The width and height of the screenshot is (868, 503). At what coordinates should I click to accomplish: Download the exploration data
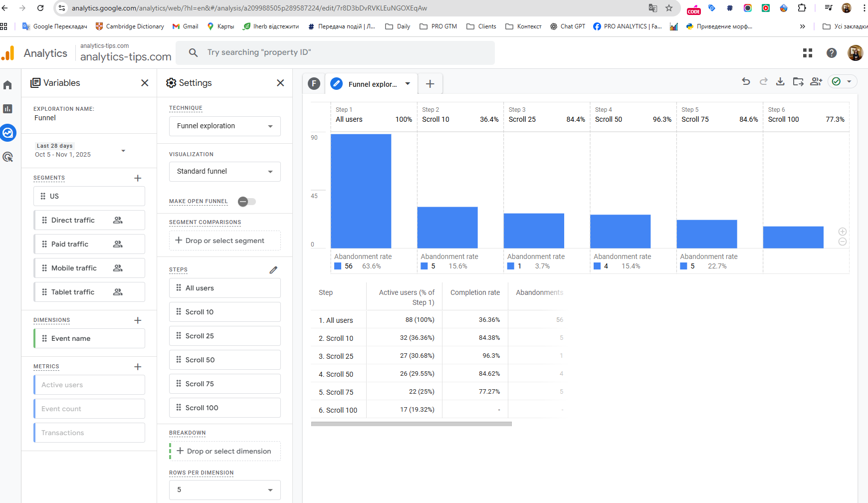(780, 81)
